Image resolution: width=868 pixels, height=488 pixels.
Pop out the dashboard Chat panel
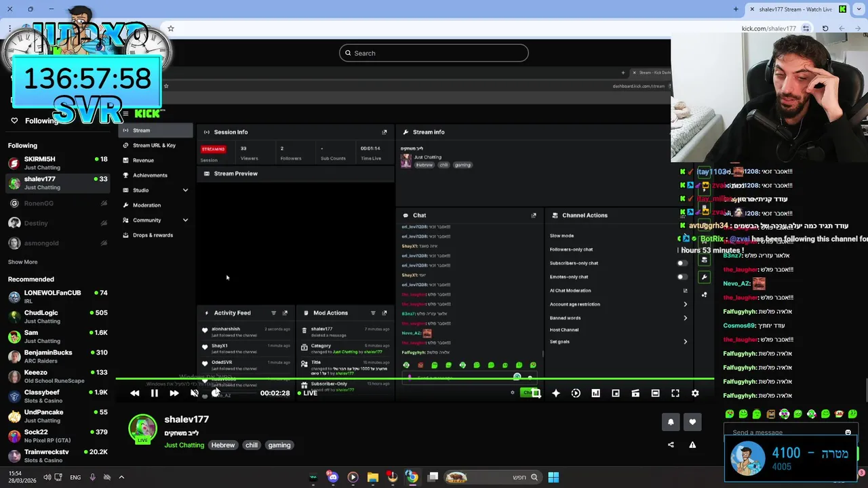(534, 216)
